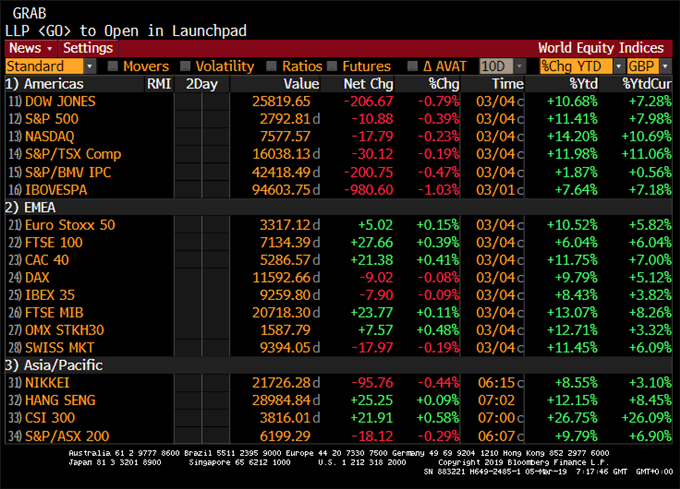
Task: Click the S&P/ASX 200 value 6199.29
Action: coord(285,436)
